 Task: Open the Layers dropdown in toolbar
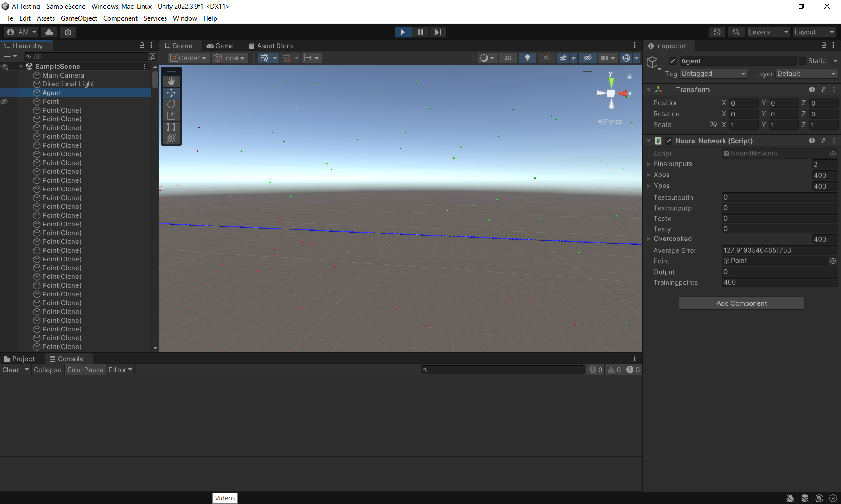768,32
